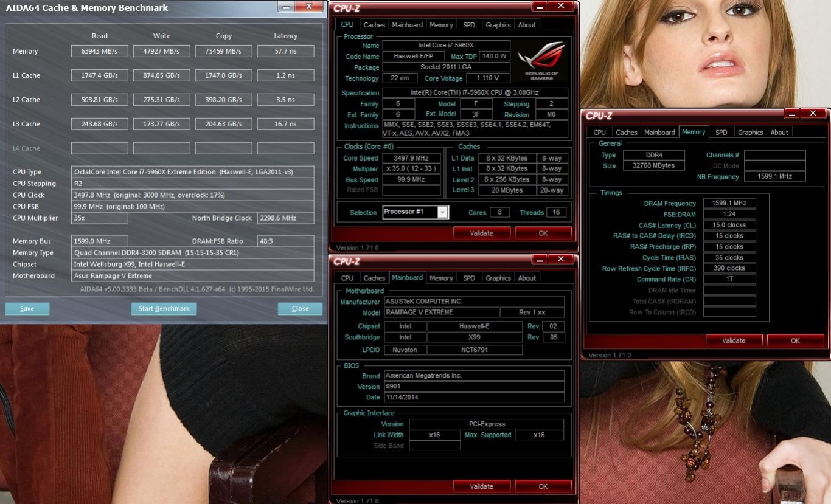Close the AIDA64 benchmark window via X
Image resolution: width=831 pixels, height=504 pixels.
(309, 6)
